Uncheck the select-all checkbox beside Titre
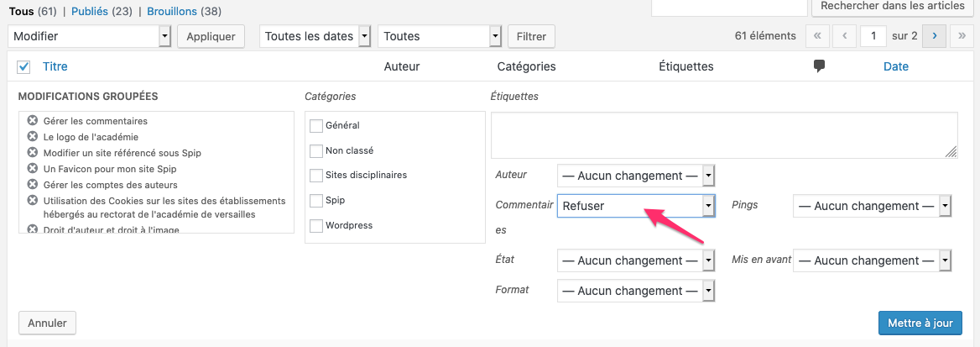The height and width of the screenshot is (347, 980). [x=23, y=66]
